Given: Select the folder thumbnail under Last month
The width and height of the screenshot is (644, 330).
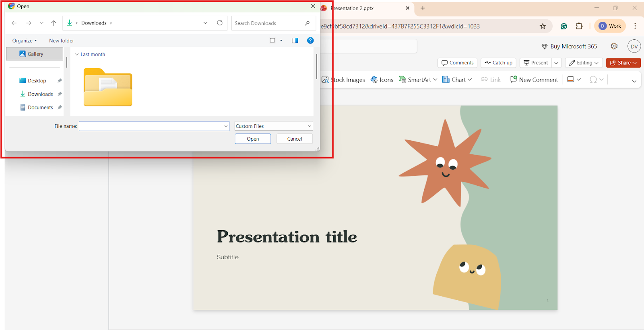Looking at the screenshot, I should (x=108, y=87).
